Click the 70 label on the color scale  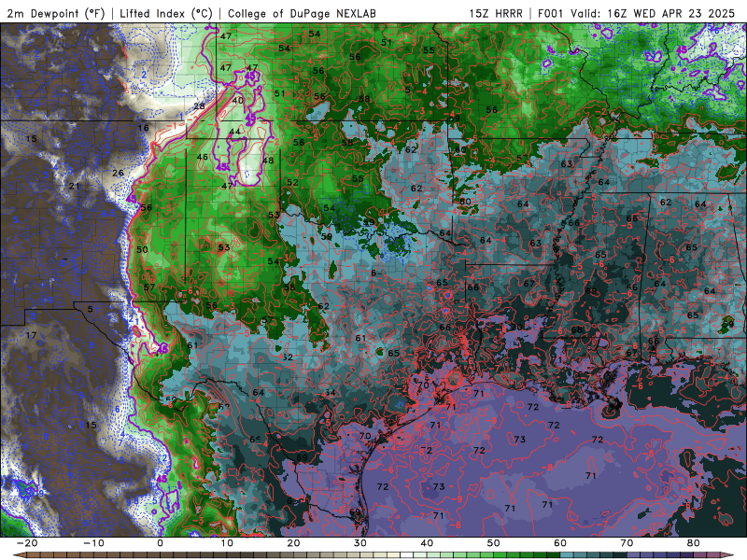point(627,543)
